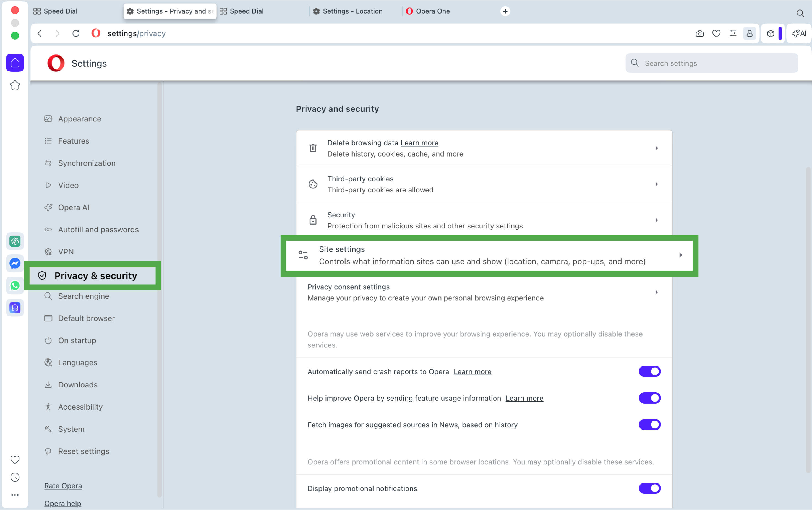This screenshot has height=510, width=812.
Task: Open Site settings via its arrow
Action: point(681,255)
